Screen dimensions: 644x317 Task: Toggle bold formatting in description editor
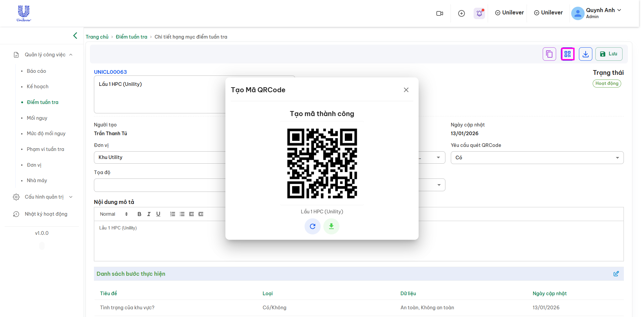(139, 214)
